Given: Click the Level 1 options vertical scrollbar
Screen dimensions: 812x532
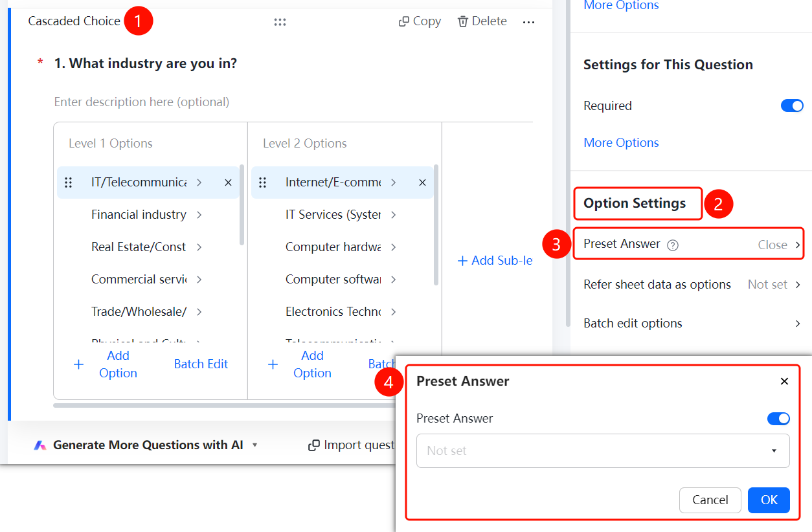Looking at the screenshot, I should pyautogui.click(x=242, y=205).
